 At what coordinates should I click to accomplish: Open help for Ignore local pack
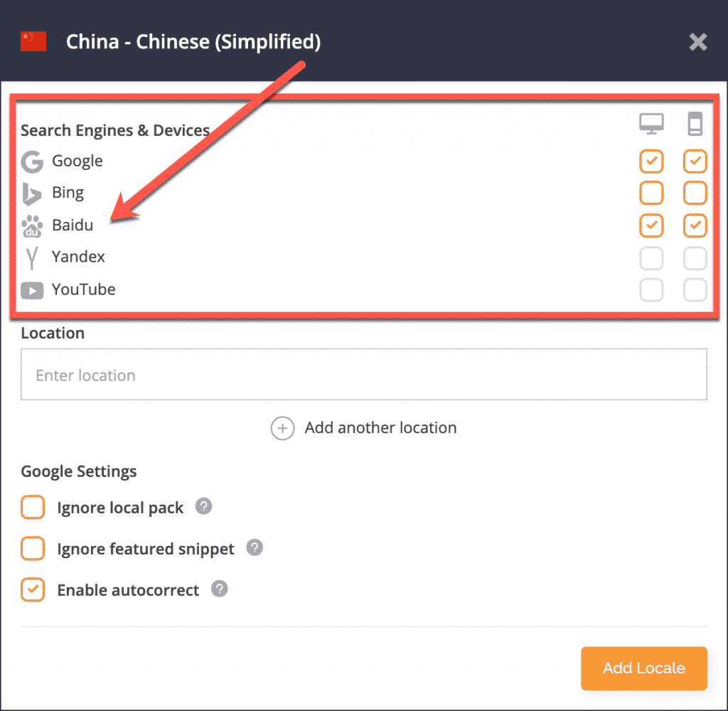point(204,507)
